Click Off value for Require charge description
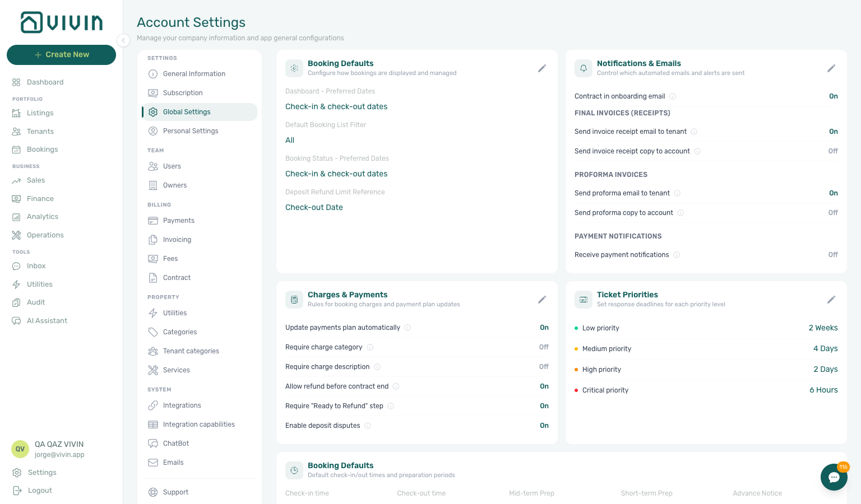861x504 pixels. 544,367
